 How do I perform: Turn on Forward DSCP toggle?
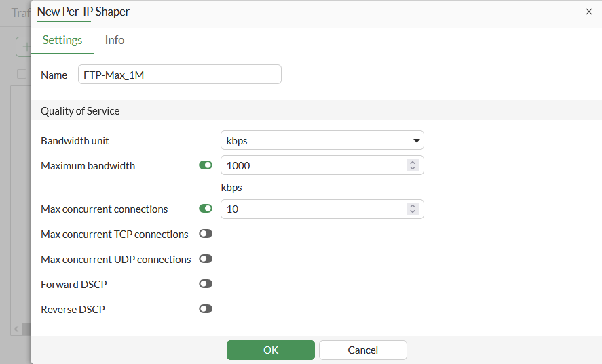click(206, 284)
